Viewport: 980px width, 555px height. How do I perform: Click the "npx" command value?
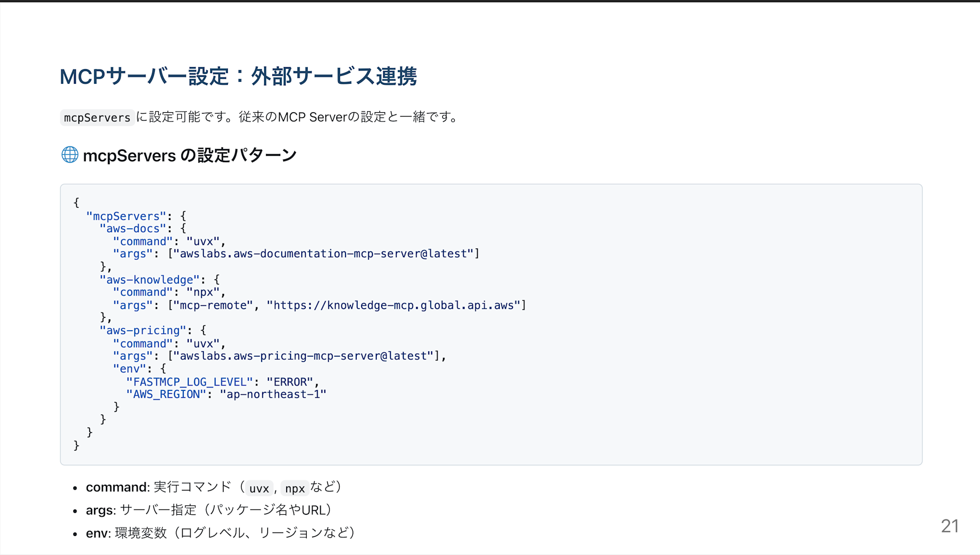pos(203,292)
